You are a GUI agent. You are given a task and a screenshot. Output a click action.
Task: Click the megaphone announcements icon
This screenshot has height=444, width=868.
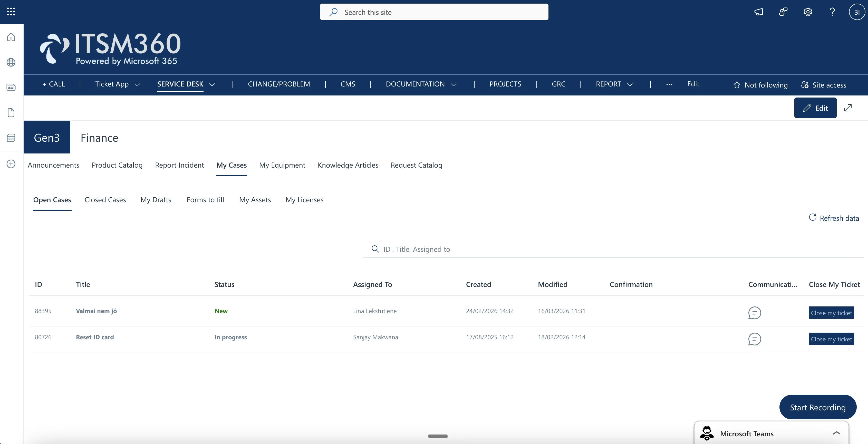click(758, 12)
